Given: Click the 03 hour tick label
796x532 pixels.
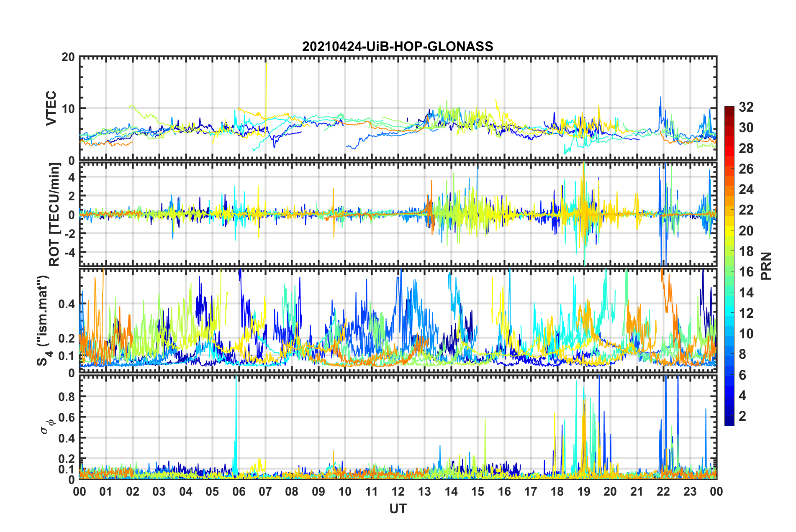Looking at the screenshot, I should (159, 491).
